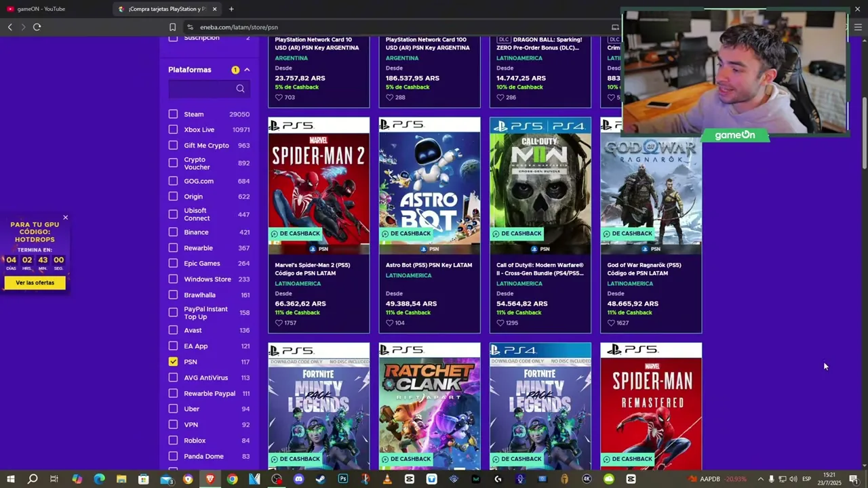Image resolution: width=868 pixels, height=488 pixels.
Task: Check the GOG.com platform box
Action: pyautogui.click(x=173, y=181)
